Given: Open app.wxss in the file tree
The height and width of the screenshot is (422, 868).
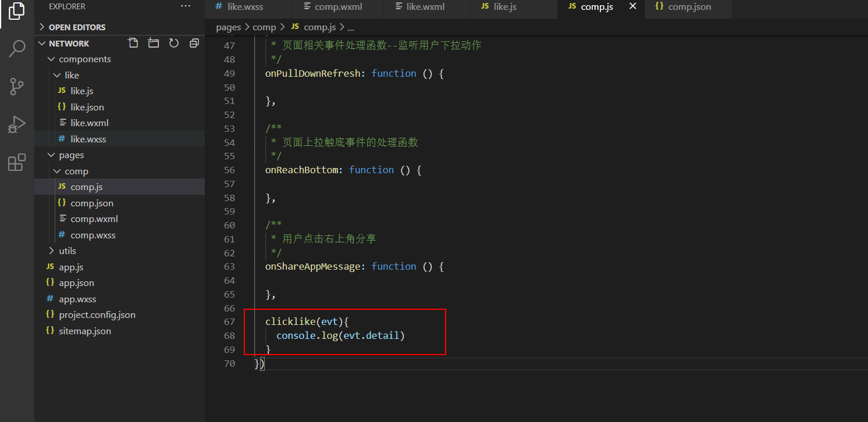Looking at the screenshot, I should (119, 299).
